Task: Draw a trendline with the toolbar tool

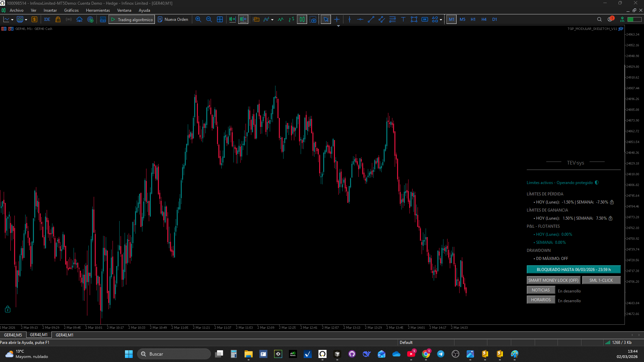Action: point(371,19)
